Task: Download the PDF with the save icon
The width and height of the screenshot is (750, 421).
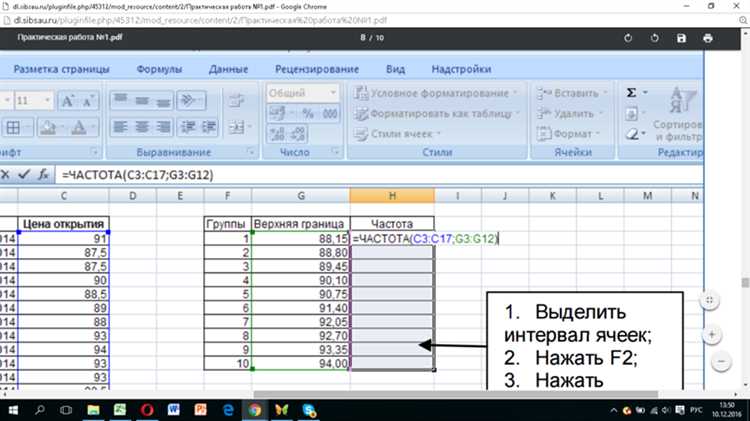Action: [x=681, y=38]
